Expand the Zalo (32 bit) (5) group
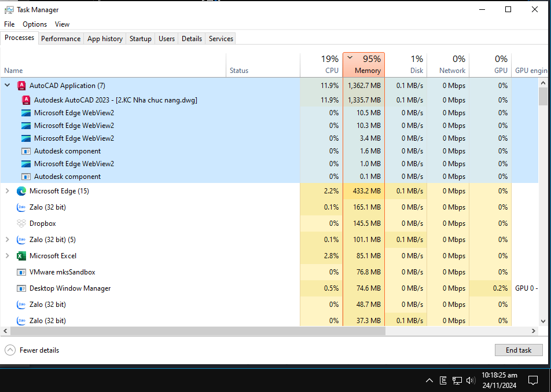This screenshot has width=551, height=392. pyautogui.click(x=8, y=239)
